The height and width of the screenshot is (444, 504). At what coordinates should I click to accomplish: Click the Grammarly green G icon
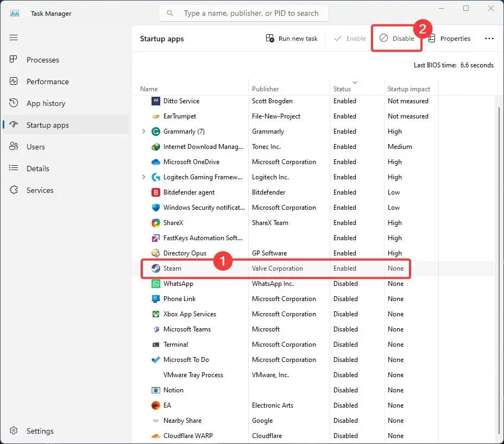click(155, 132)
